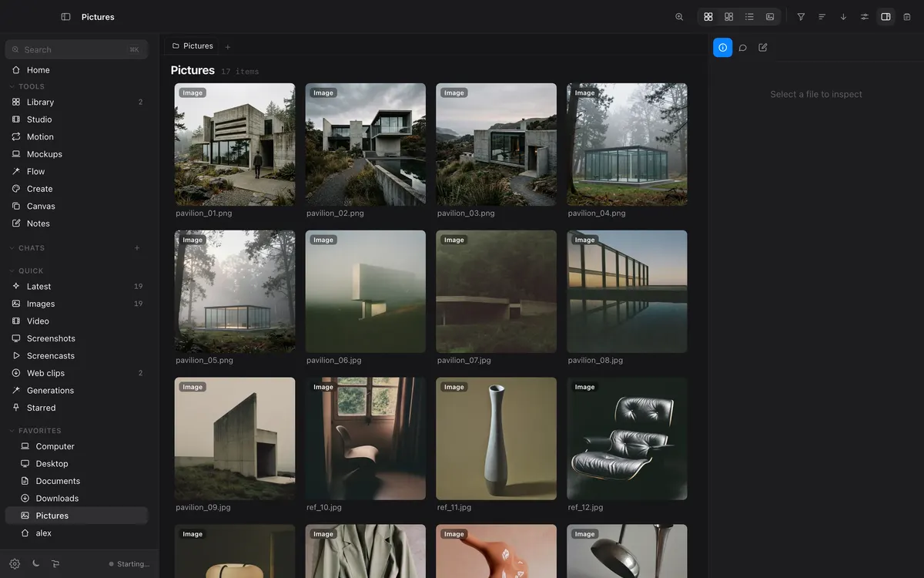Switch to image gallery view
This screenshot has width=924, height=578.
pos(770,17)
